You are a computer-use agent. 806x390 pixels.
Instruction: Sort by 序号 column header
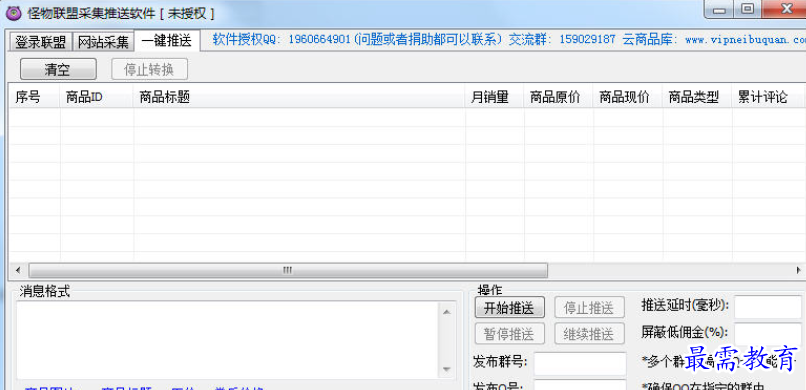(34, 97)
